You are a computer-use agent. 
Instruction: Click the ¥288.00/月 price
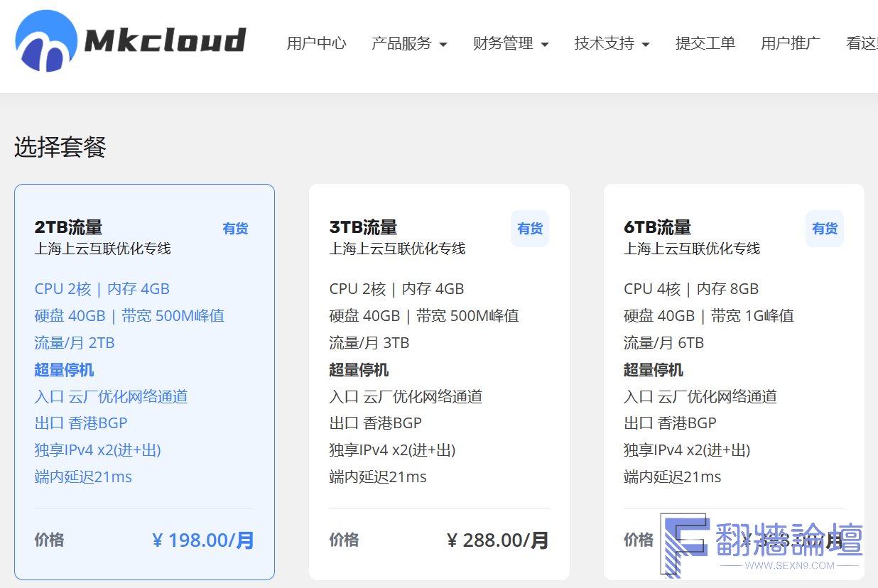[498, 540]
